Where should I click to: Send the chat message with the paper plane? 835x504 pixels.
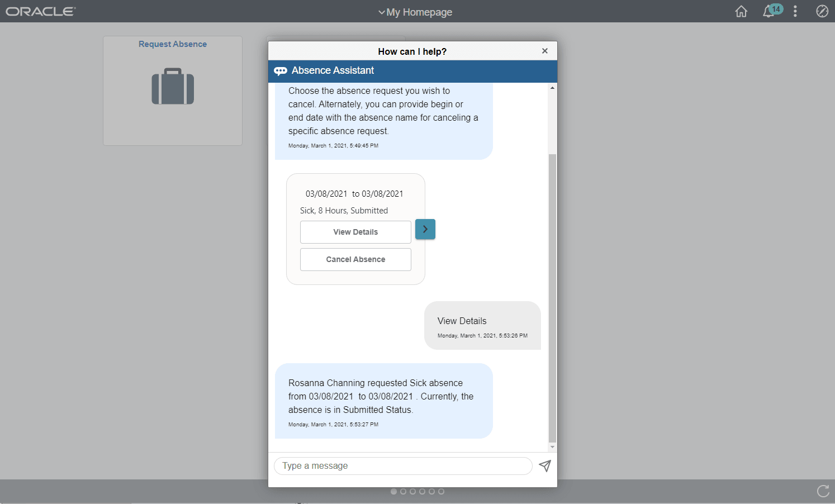click(x=544, y=465)
